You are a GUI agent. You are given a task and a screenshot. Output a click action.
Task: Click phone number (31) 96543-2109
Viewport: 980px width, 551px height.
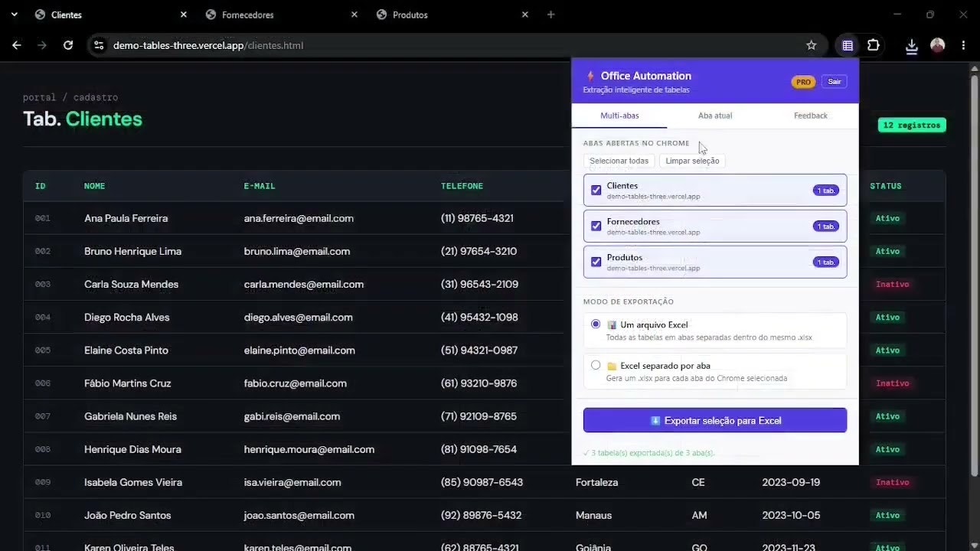click(479, 284)
